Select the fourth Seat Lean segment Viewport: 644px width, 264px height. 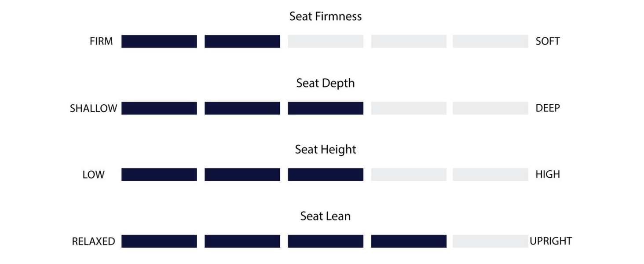408,241
